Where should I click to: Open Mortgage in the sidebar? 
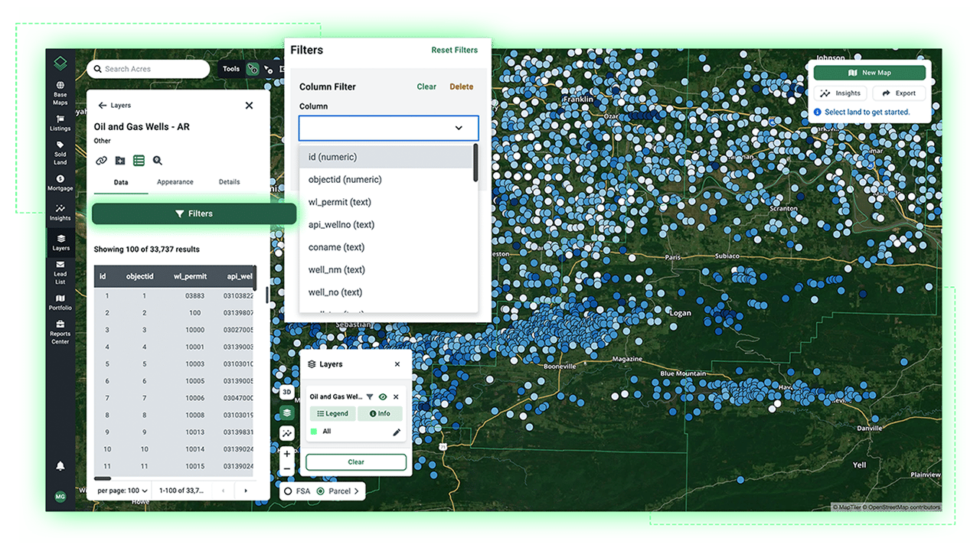point(60,183)
